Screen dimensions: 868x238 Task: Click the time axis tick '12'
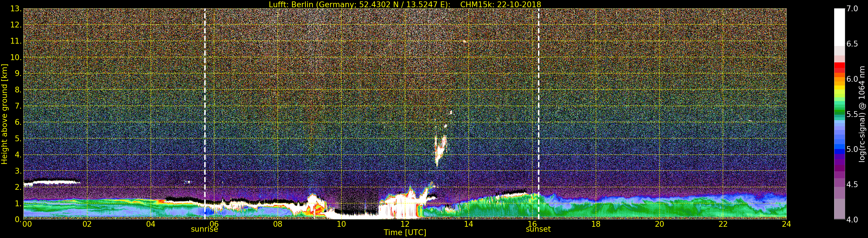coord(405,224)
